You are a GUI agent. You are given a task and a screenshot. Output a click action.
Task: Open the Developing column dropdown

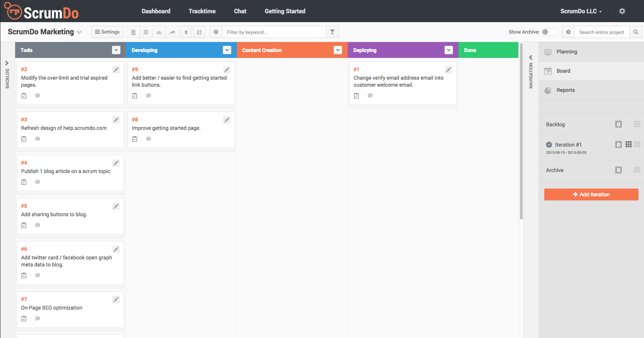227,50
